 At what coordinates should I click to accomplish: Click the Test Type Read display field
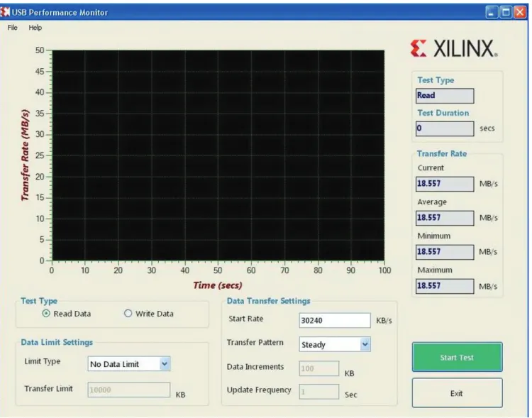tap(445, 96)
